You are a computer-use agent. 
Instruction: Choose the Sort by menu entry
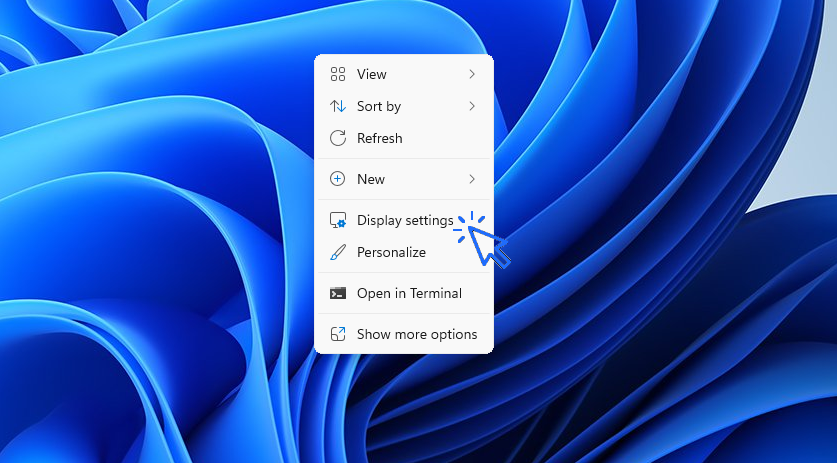coord(379,106)
